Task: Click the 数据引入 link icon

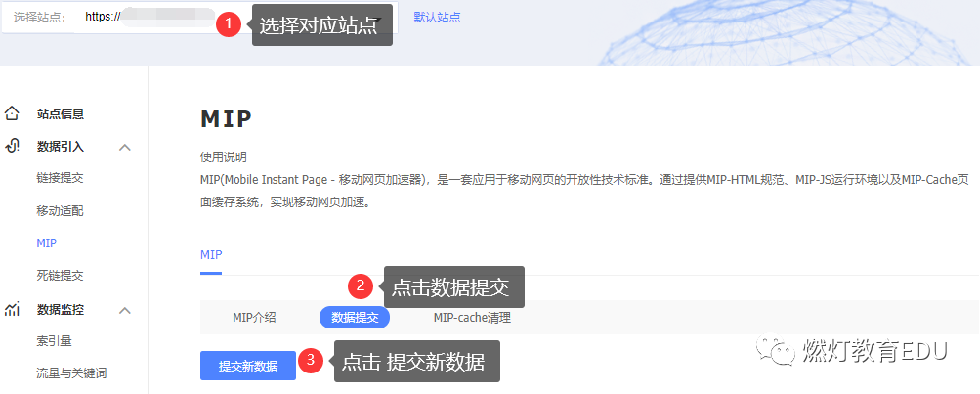Action: pyautogui.click(x=12, y=147)
